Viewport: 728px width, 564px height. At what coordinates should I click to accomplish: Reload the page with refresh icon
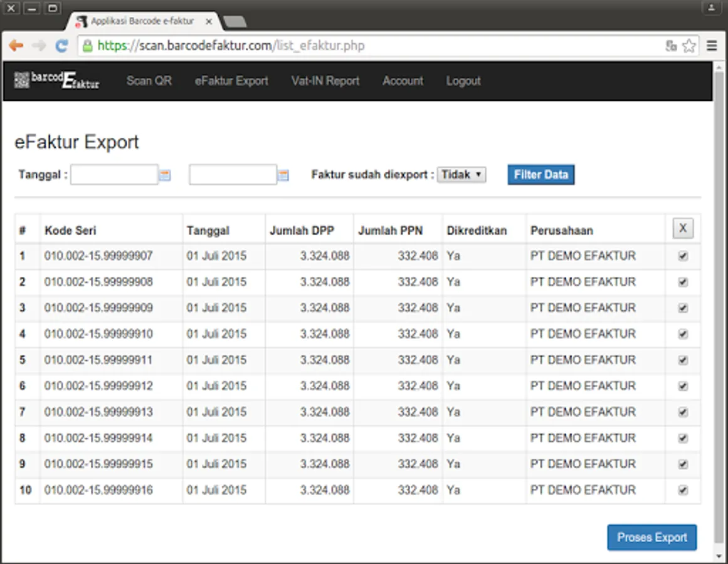pos(61,46)
